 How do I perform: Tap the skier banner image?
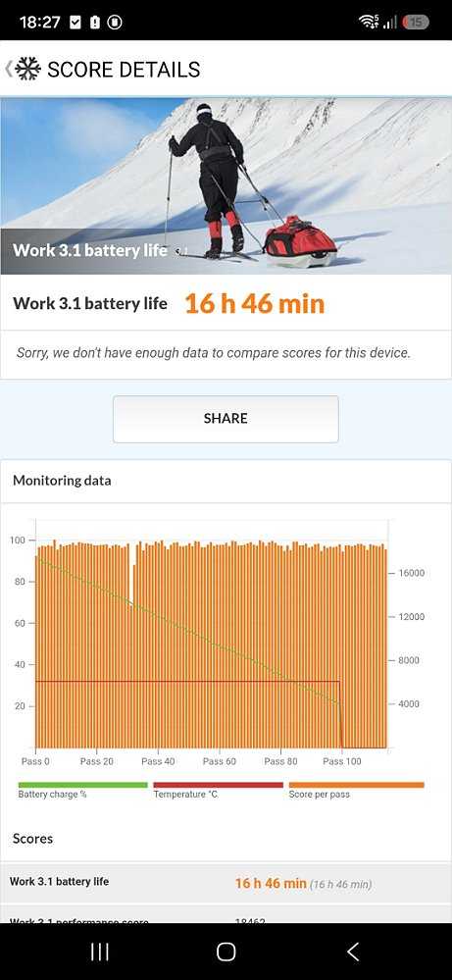[226, 185]
